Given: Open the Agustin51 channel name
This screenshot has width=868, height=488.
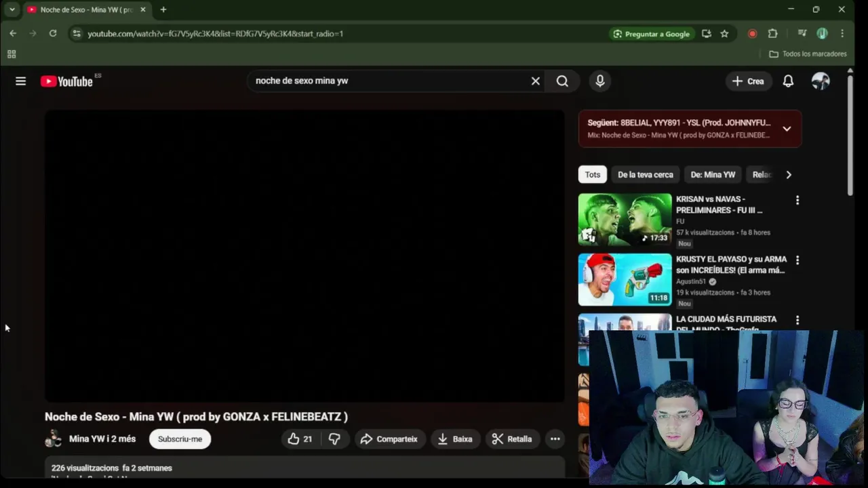Looking at the screenshot, I should pyautogui.click(x=691, y=281).
